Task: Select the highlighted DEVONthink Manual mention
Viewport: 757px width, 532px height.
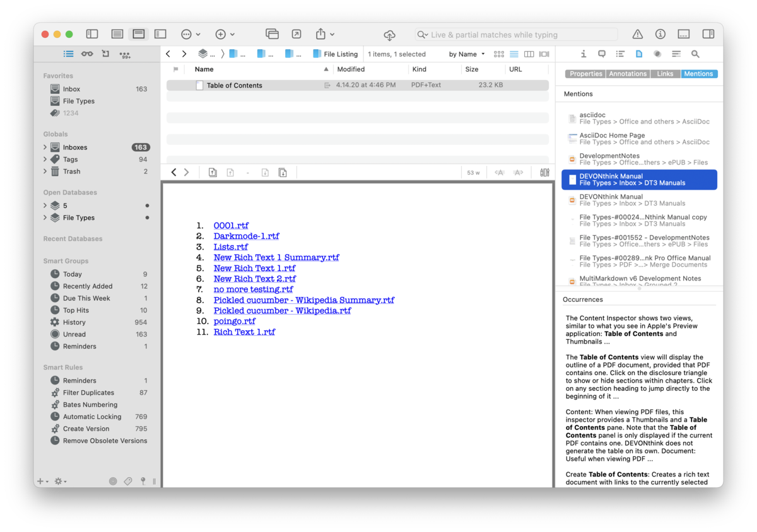Action: pyautogui.click(x=640, y=180)
